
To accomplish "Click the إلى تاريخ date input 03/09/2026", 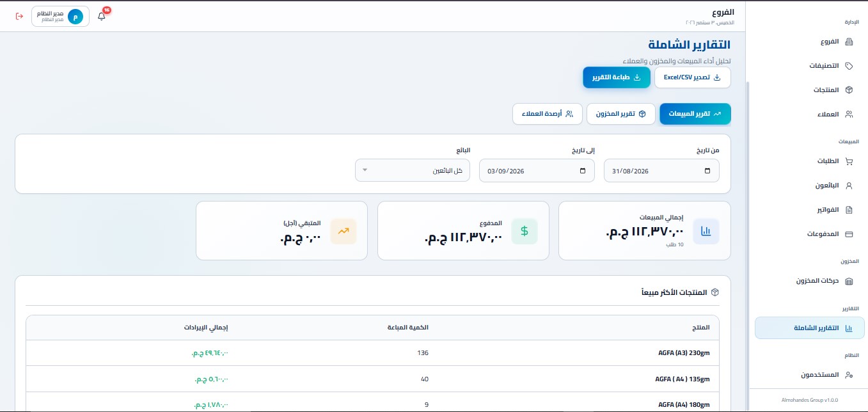I will [x=537, y=171].
